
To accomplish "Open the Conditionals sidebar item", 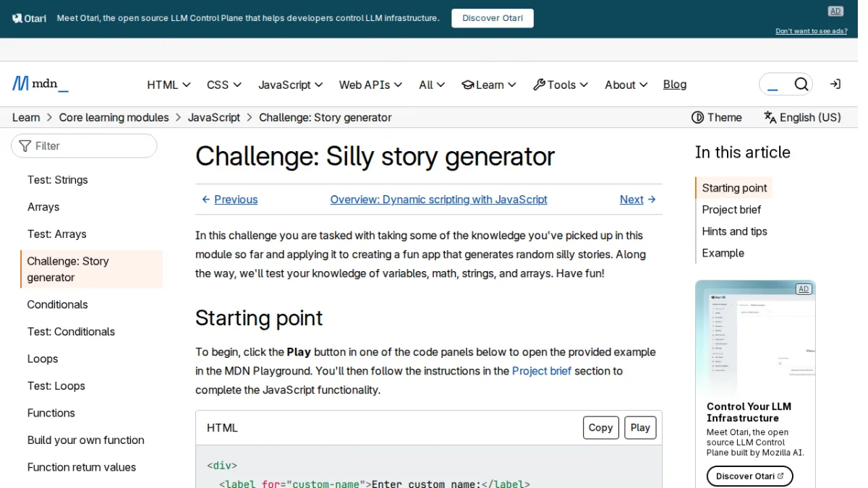I will pos(57,304).
